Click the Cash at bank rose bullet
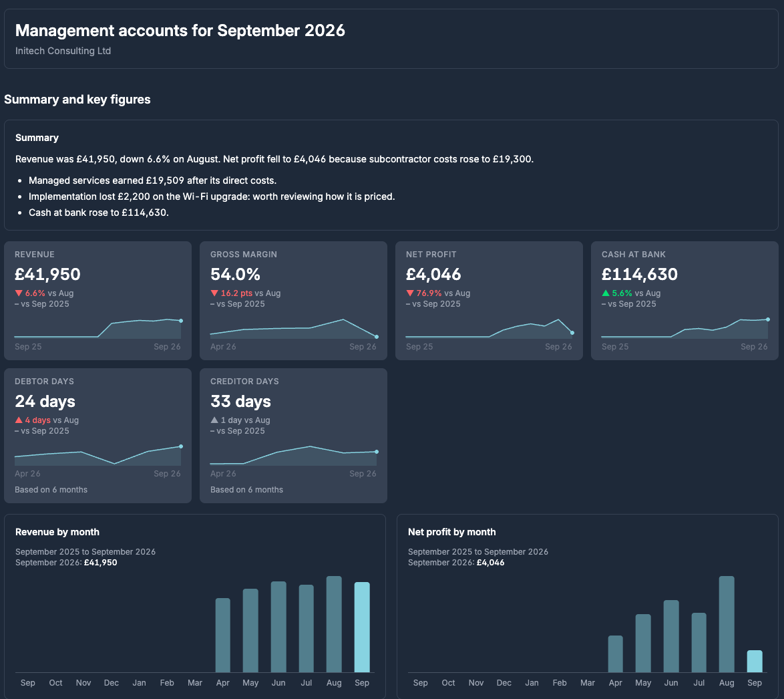Viewport: 784px width, 699px height. click(98, 213)
